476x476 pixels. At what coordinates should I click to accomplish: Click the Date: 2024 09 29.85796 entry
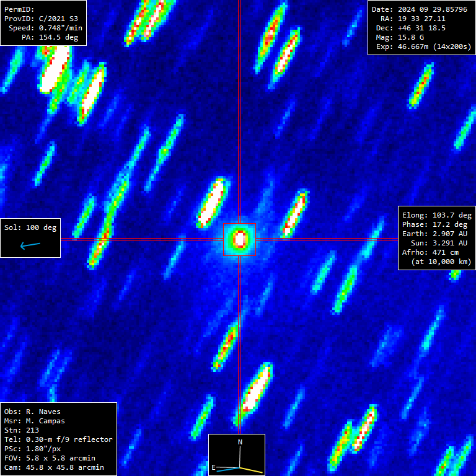click(x=420, y=9)
